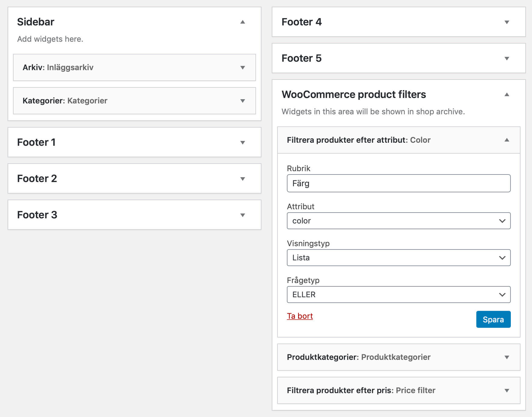Click the Arkiv: Inläggsarkiv widget title
532x417 pixels.
pyautogui.click(x=58, y=67)
